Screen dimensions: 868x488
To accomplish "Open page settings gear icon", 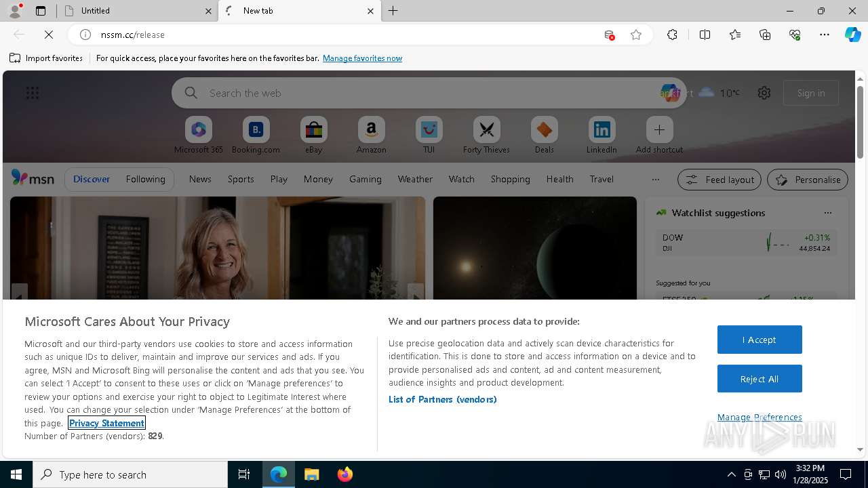I will [764, 93].
